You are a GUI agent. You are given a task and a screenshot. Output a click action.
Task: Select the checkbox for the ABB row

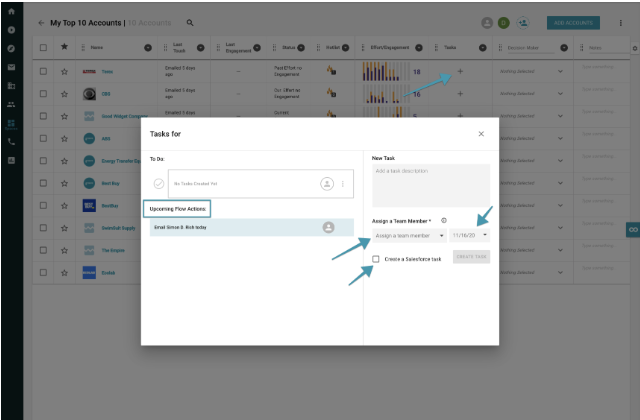tap(43, 138)
